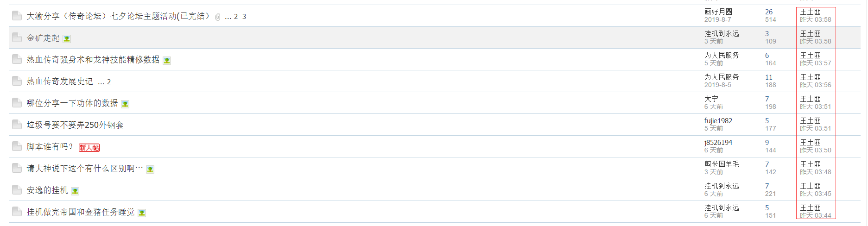The width and height of the screenshot is (868, 226).
Task: Click the image icon after 哪位分享一下功体的数据
Action: [x=125, y=104]
